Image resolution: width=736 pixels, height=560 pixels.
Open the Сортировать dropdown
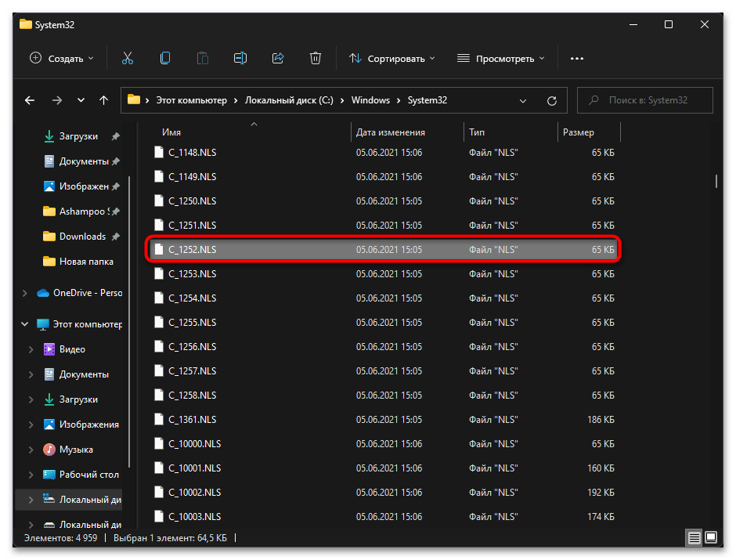(391, 58)
